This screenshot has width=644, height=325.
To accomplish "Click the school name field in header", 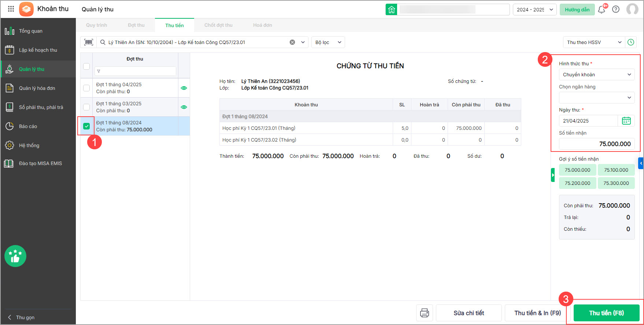I will tap(454, 10).
